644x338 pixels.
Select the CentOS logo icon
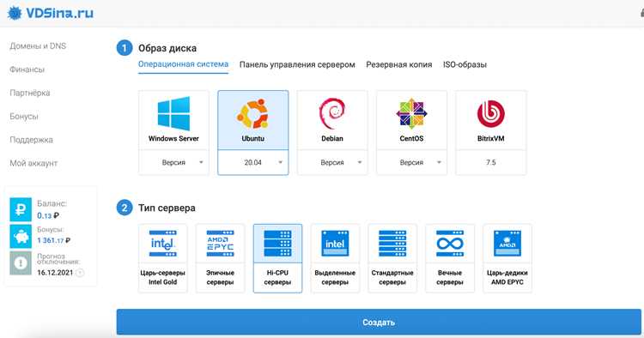click(411, 113)
